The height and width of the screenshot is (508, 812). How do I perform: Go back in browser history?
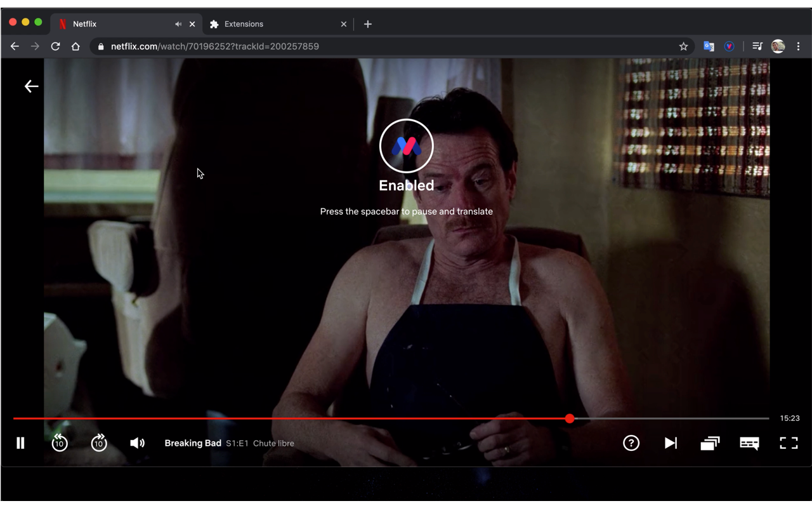pos(15,46)
